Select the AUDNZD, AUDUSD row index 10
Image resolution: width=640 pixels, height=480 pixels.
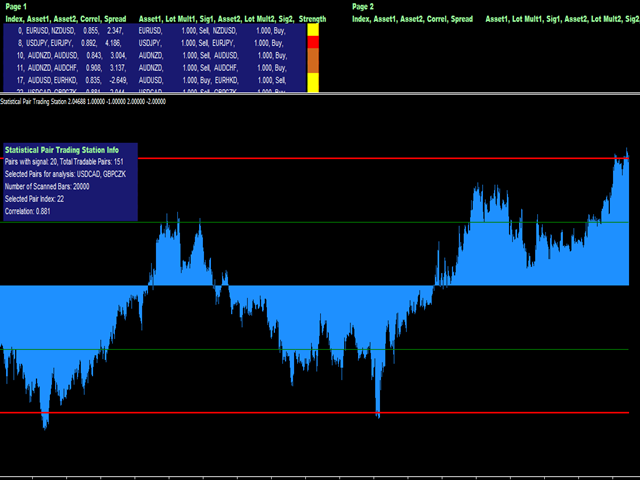[70, 56]
